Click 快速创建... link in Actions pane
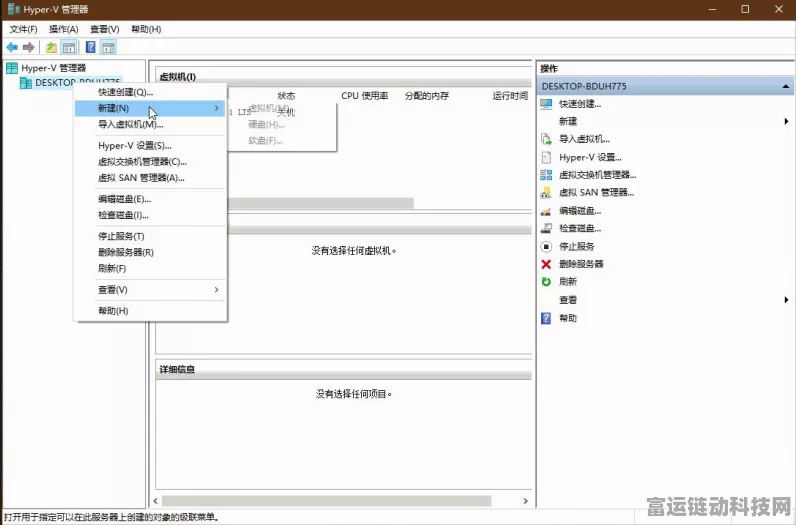Image resolution: width=796 pixels, height=525 pixels. (x=580, y=104)
